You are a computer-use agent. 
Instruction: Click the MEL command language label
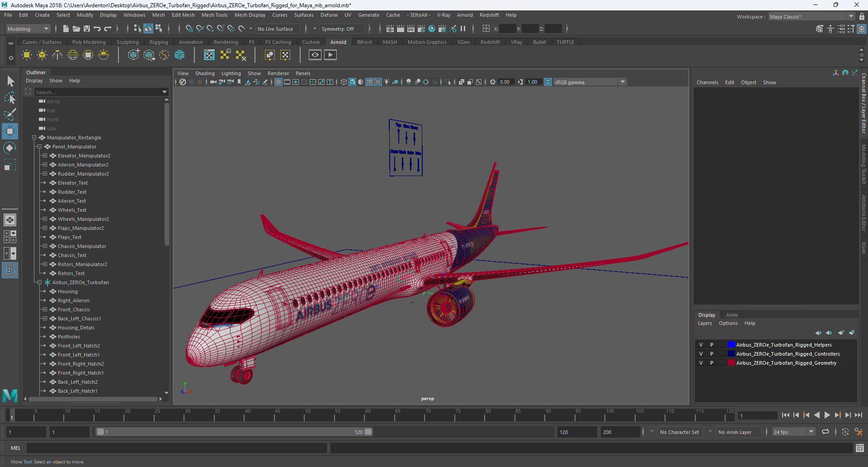click(16, 448)
